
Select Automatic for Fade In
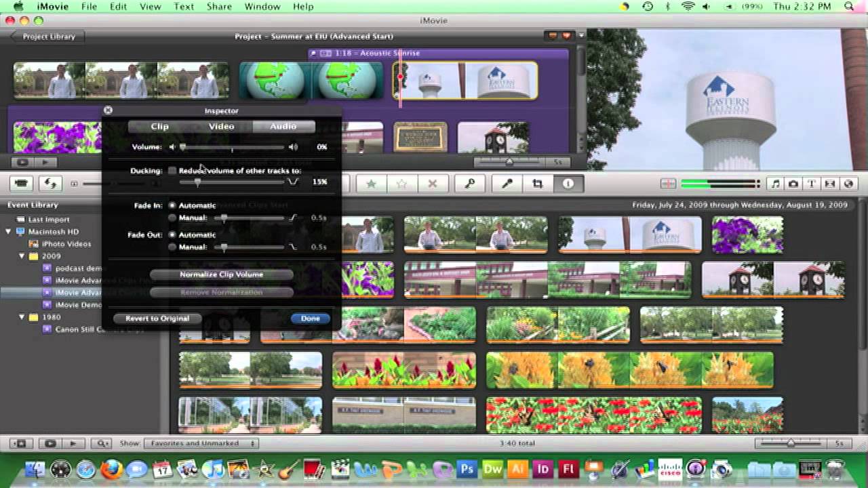(x=172, y=205)
